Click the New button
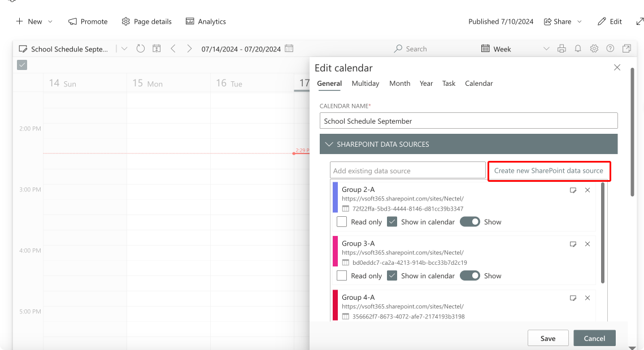This screenshot has width=644, height=350. [29, 21]
